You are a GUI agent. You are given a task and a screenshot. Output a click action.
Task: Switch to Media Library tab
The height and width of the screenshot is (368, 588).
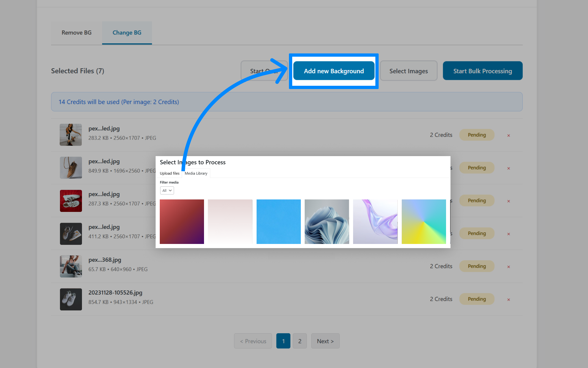pos(196,173)
